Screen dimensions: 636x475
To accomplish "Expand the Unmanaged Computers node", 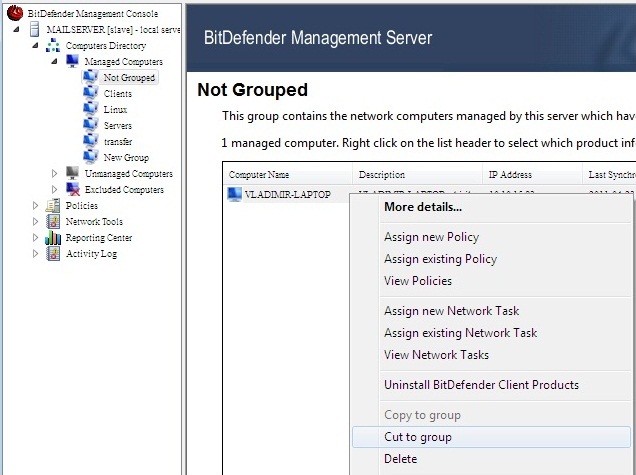I will [x=54, y=173].
